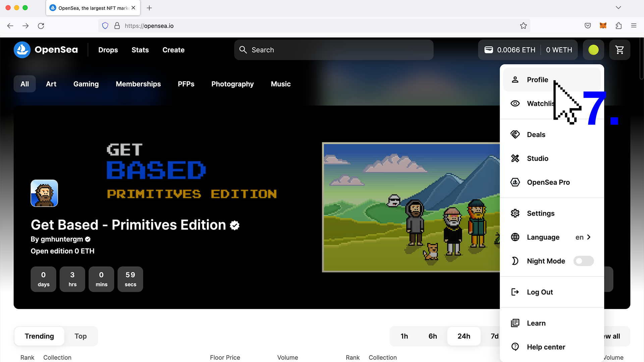The image size is (644, 362).
Task: Click the Settings gear icon
Action: (515, 214)
